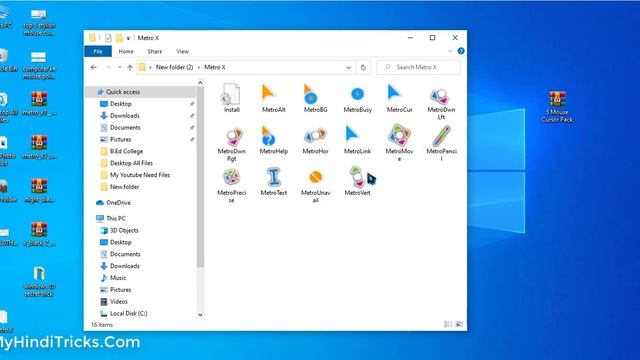
Task: Focus the Search Metro X field
Action: pyautogui.click(x=418, y=67)
